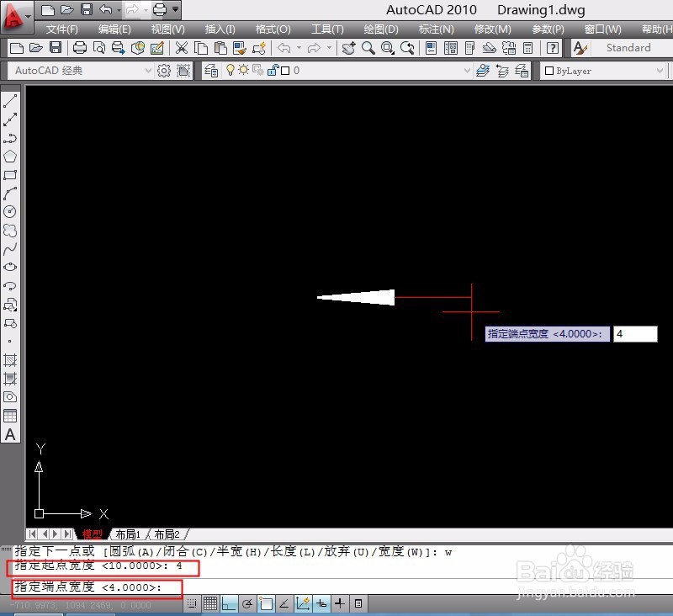Image resolution: width=673 pixels, height=616 pixels.
Task: Select the Table tool
Action: pos(10,416)
